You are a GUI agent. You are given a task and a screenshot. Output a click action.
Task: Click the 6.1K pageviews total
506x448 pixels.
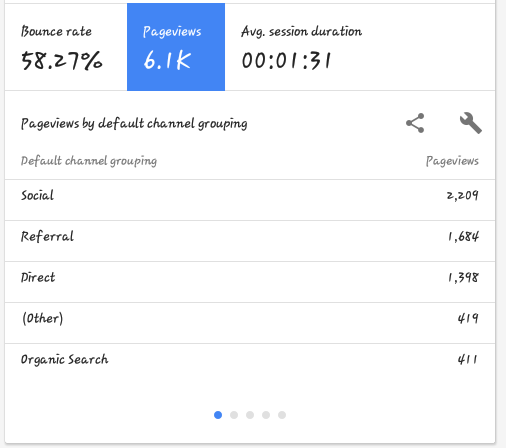coord(167,61)
